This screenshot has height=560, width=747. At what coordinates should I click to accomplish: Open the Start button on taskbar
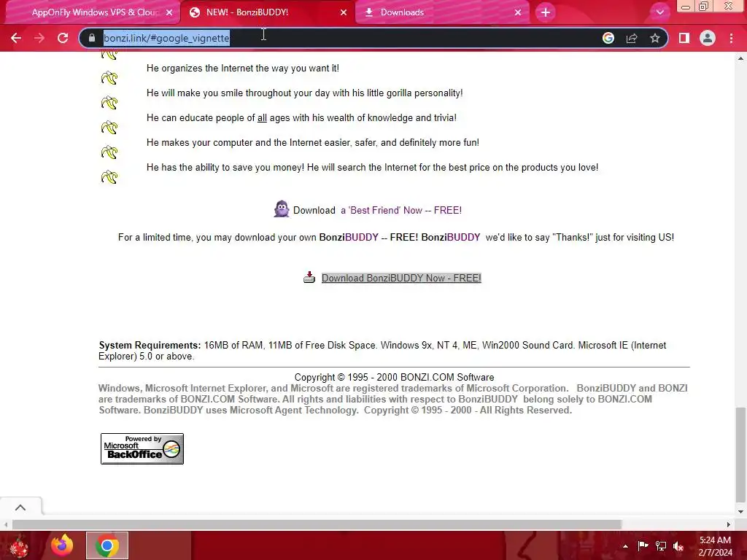(x=19, y=545)
